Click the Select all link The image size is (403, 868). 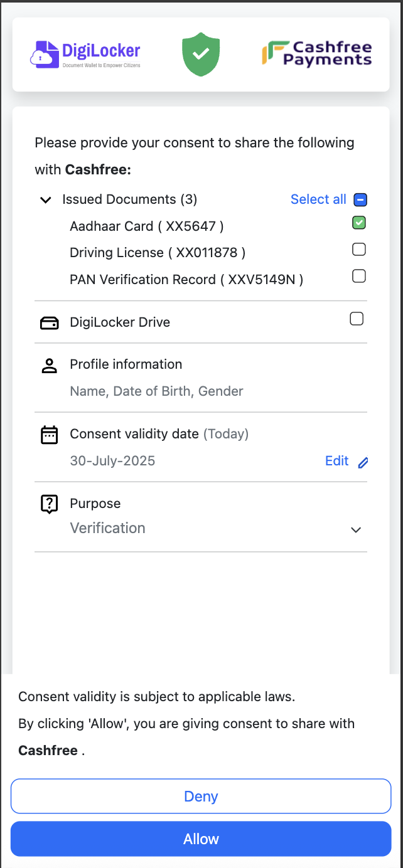coord(318,199)
